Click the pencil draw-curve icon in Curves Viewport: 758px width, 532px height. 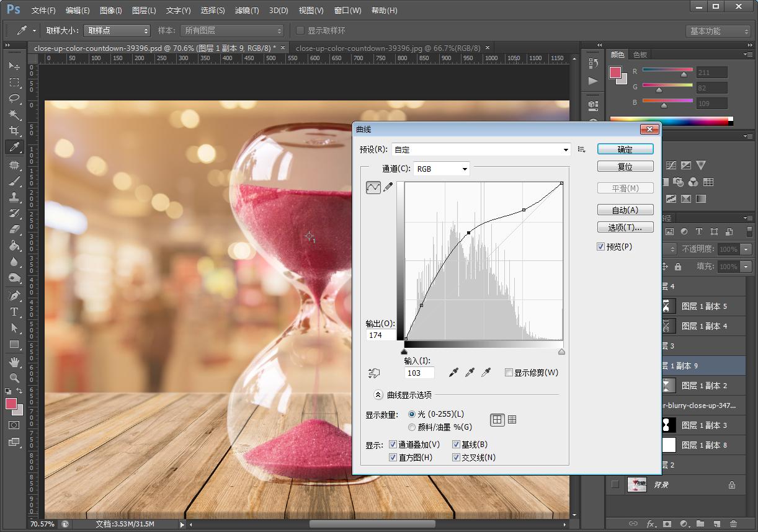point(388,187)
